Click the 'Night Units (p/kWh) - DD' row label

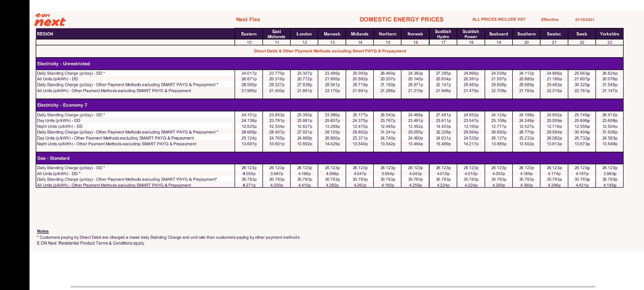pos(60,126)
